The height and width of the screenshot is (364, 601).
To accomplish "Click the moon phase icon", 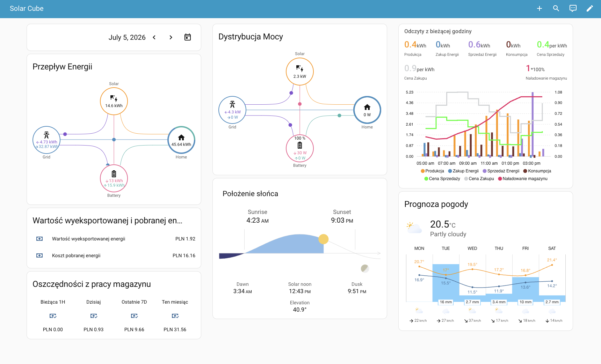I will (365, 268).
